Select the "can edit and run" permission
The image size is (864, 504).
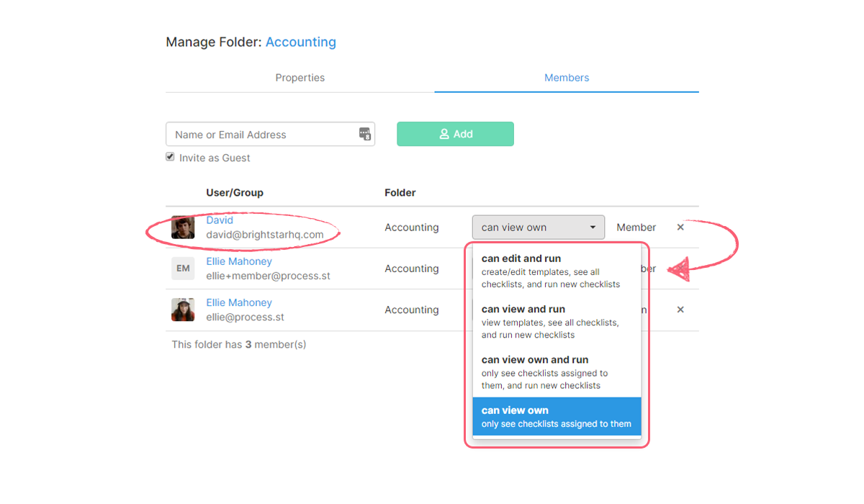point(557,271)
